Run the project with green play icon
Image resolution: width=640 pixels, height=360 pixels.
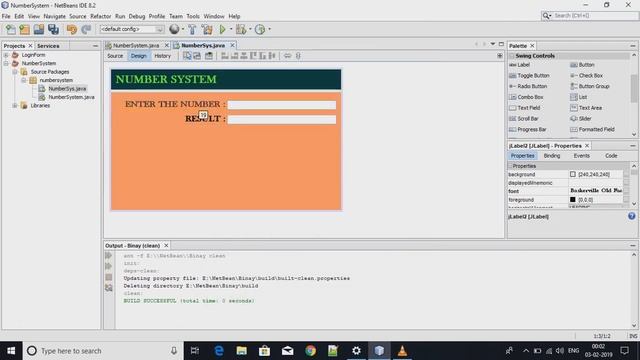(x=222, y=29)
